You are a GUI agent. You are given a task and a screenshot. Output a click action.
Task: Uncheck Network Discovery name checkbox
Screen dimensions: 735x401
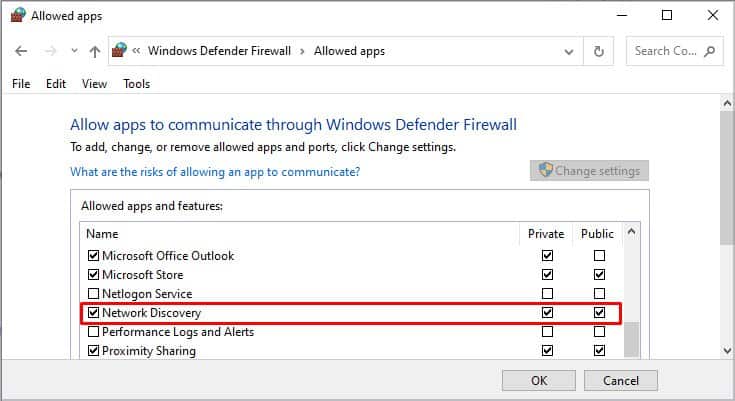pyautogui.click(x=93, y=312)
